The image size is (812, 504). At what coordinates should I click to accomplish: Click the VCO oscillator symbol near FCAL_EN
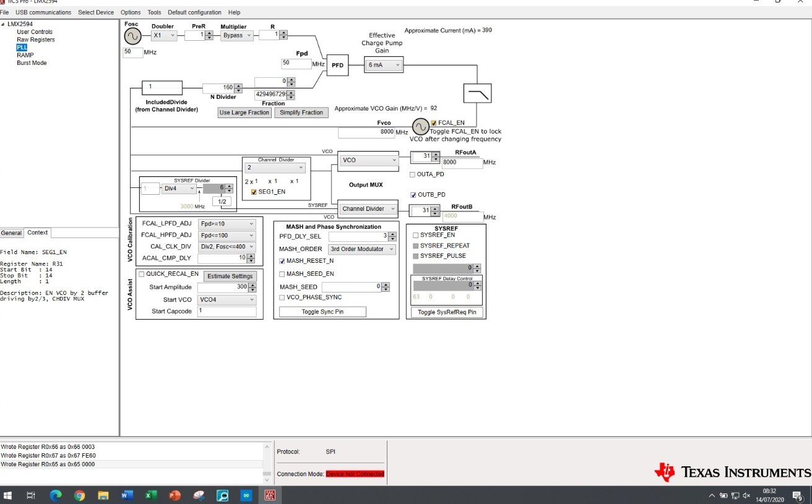(x=421, y=127)
